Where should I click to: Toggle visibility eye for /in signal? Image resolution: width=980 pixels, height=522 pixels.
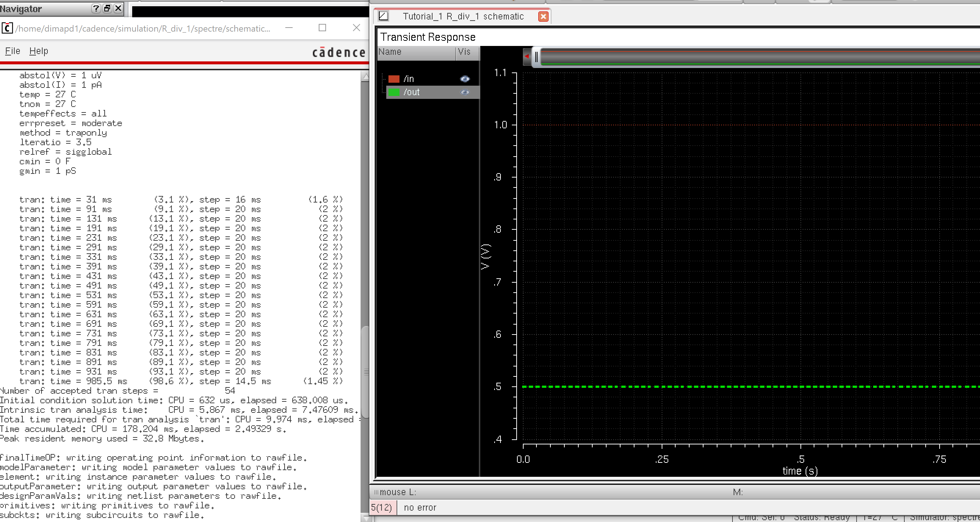point(464,79)
